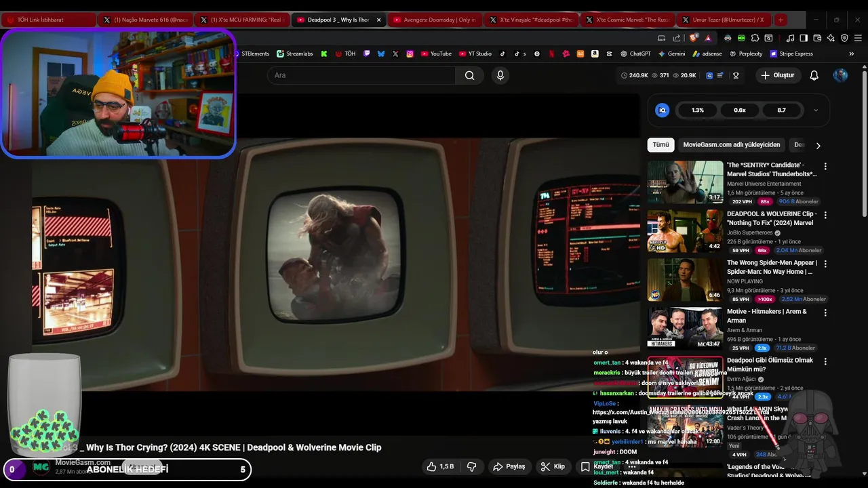Open the 'Nothing To Fix' 4:42 thumbnail

click(685, 230)
